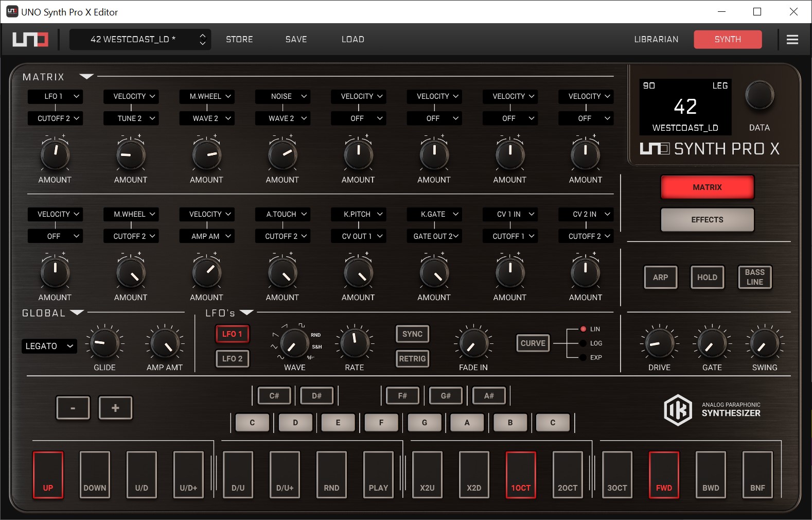Collapse the LFO's section arrow
This screenshot has height=520, width=812.
tap(247, 313)
